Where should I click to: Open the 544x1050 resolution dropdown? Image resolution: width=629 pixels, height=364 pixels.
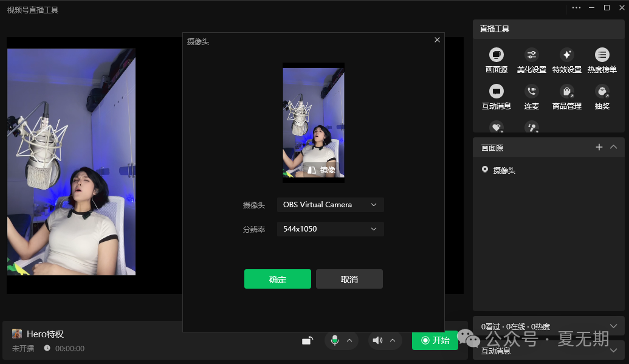tap(330, 229)
